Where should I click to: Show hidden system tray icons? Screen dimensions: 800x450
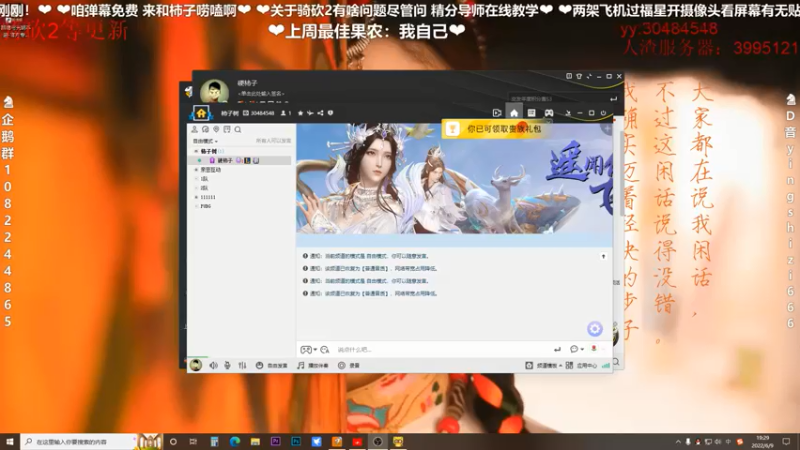678,442
